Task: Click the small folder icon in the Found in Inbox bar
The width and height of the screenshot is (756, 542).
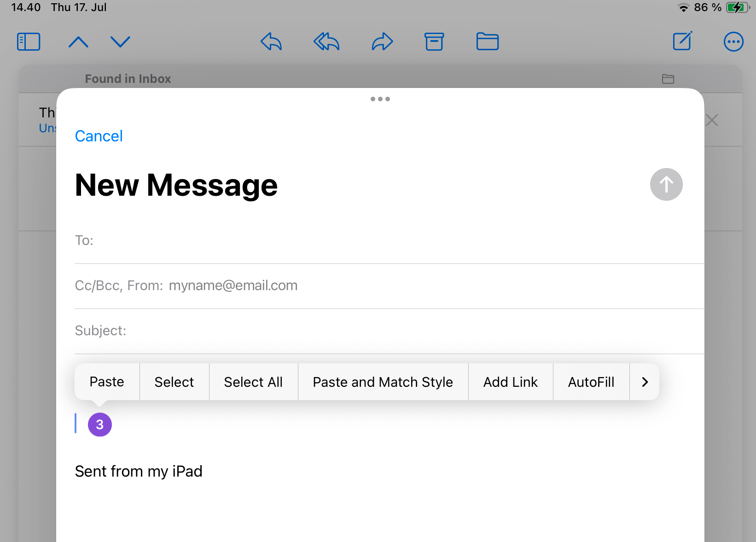Action: (x=668, y=79)
